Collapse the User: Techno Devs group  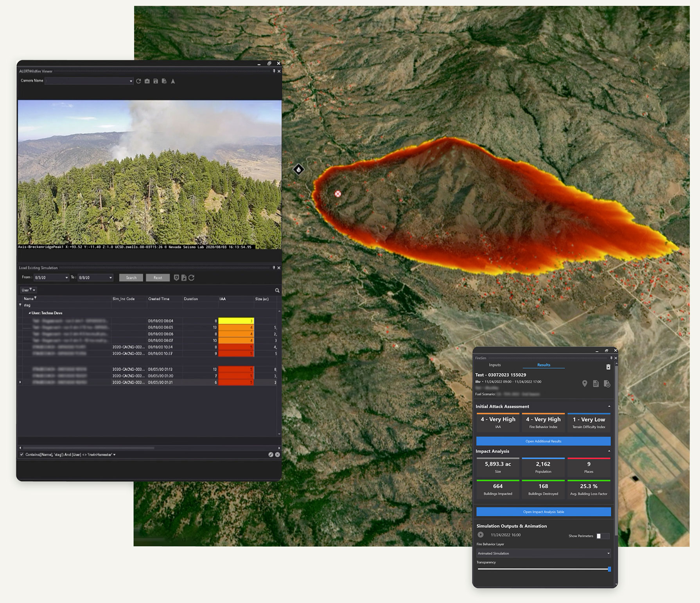click(29, 313)
